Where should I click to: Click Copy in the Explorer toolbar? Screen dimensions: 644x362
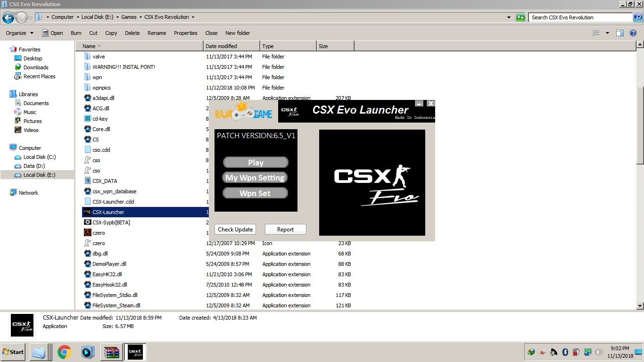(x=111, y=33)
